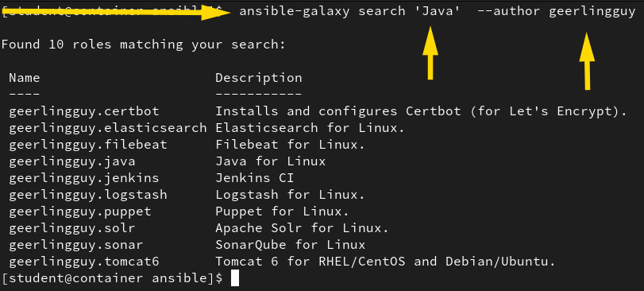Click the Description column header
The height and width of the screenshot is (291, 644).
pos(259,78)
